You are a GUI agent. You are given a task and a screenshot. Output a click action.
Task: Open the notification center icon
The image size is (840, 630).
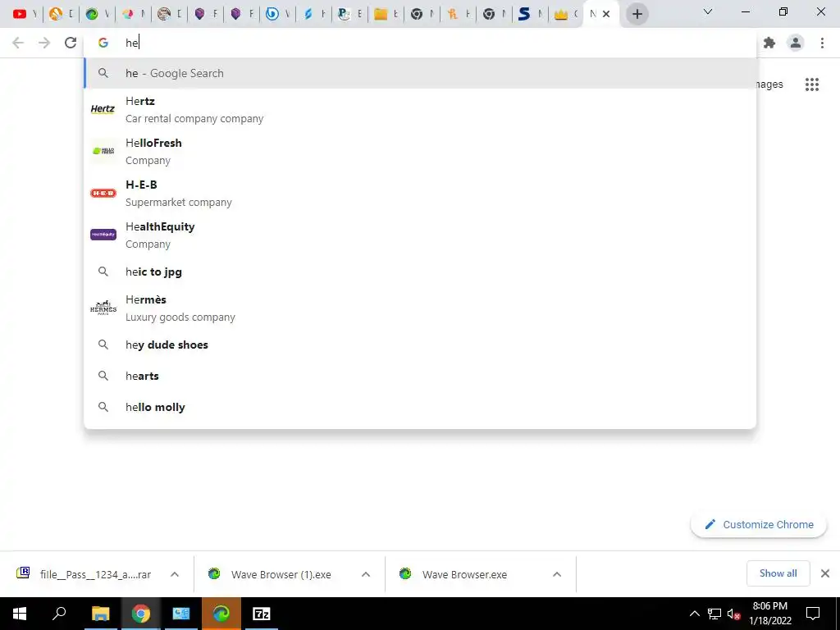pyautogui.click(x=813, y=614)
